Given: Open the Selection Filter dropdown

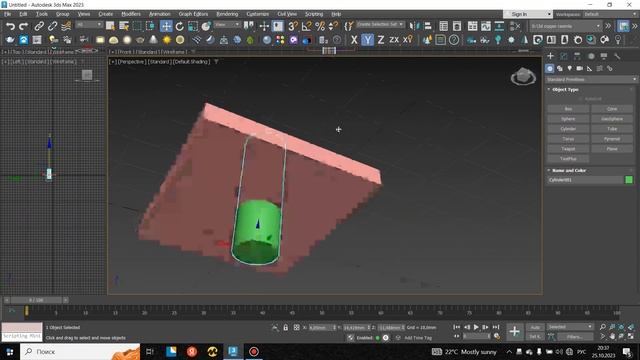Looking at the screenshot, I should coord(89,25).
